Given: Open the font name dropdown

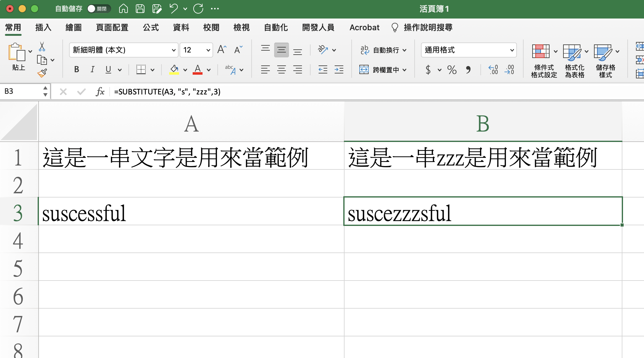Looking at the screenshot, I should pos(174,50).
